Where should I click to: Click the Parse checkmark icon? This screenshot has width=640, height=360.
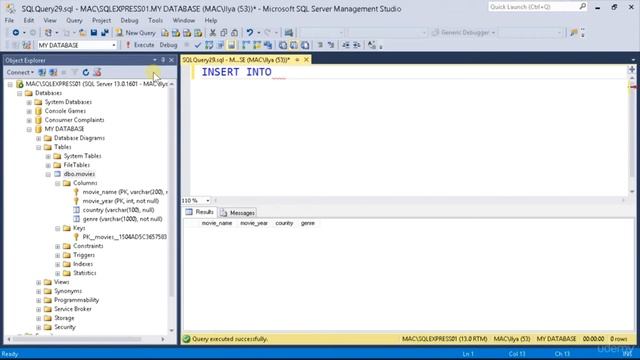tap(198, 45)
